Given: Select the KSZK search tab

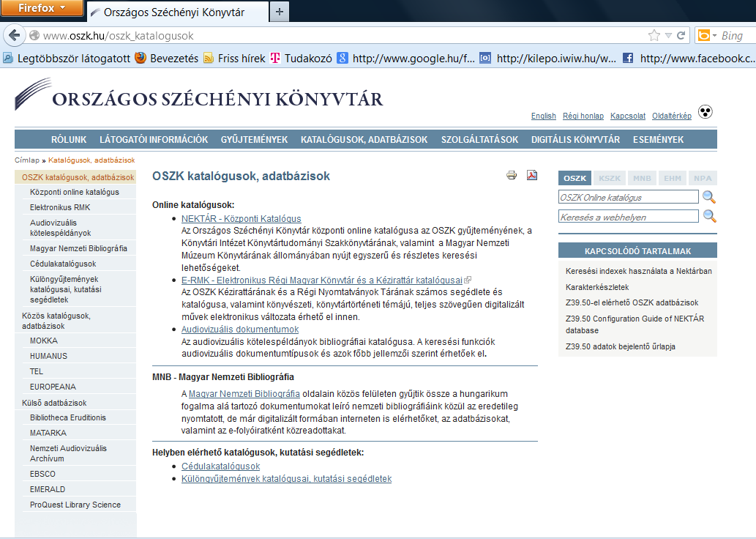Looking at the screenshot, I should click(x=610, y=178).
